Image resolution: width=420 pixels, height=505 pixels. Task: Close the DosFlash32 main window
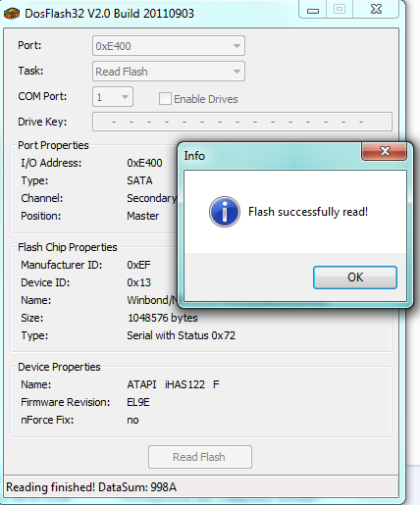(x=376, y=9)
